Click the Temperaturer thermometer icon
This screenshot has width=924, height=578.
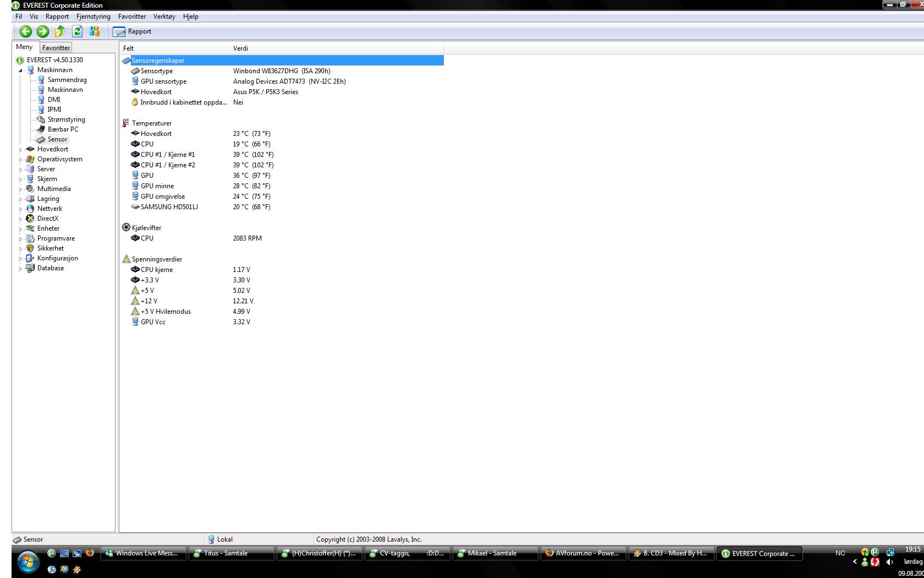coord(126,123)
